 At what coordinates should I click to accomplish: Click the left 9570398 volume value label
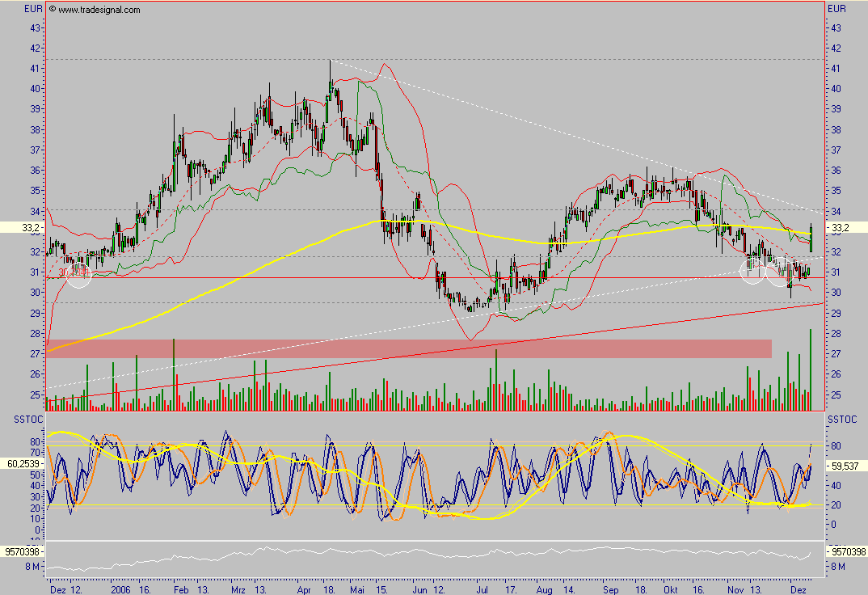click(x=23, y=551)
